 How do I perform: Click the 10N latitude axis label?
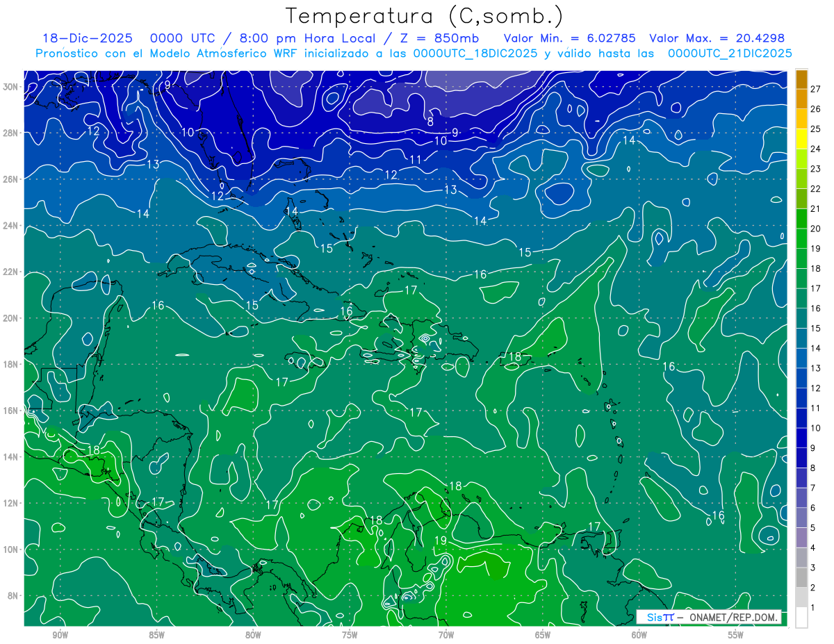(x=11, y=550)
